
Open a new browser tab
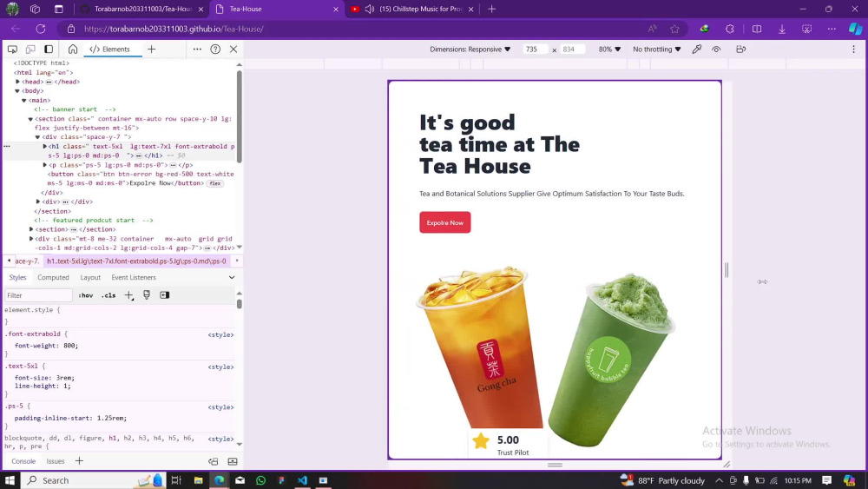(x=491, y=9)
